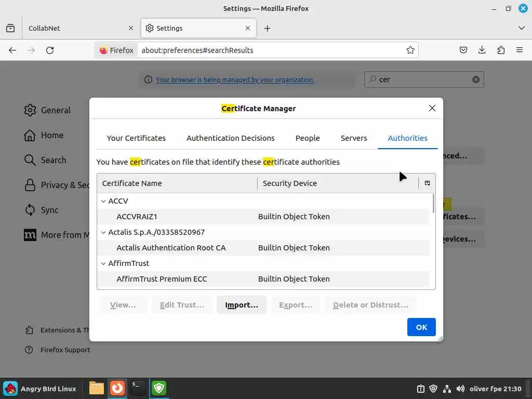Open the Firefox hamburger menu
532x399 pixels.
pyautogui.click(x=520, y=50)
